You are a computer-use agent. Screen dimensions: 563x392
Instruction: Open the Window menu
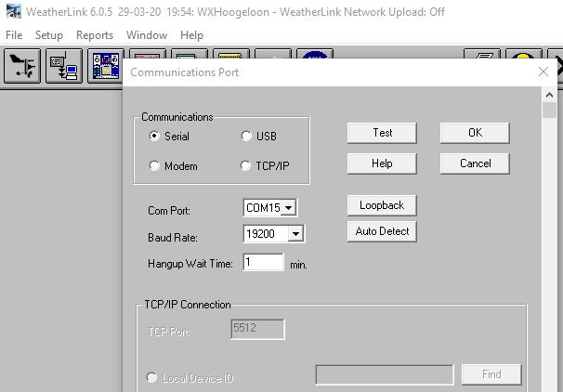[x=147, y=35]
